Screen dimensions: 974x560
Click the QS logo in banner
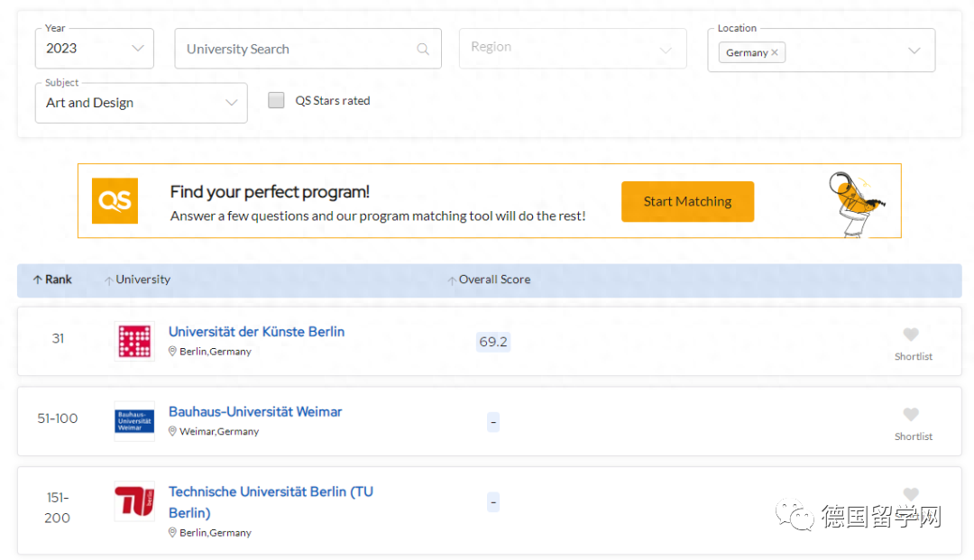(x=115, y=201)
